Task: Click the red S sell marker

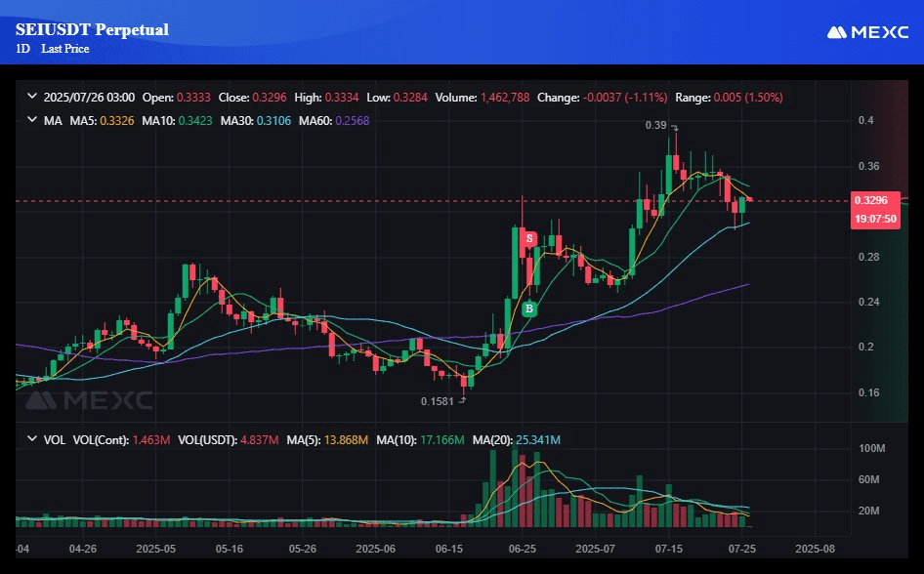Action: click(x=529, y=238)
